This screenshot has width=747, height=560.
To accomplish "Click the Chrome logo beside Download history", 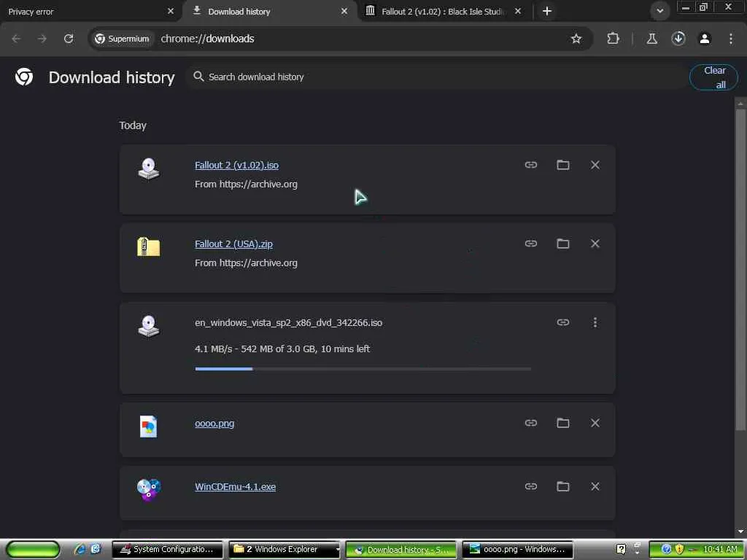I will [24, 77].
